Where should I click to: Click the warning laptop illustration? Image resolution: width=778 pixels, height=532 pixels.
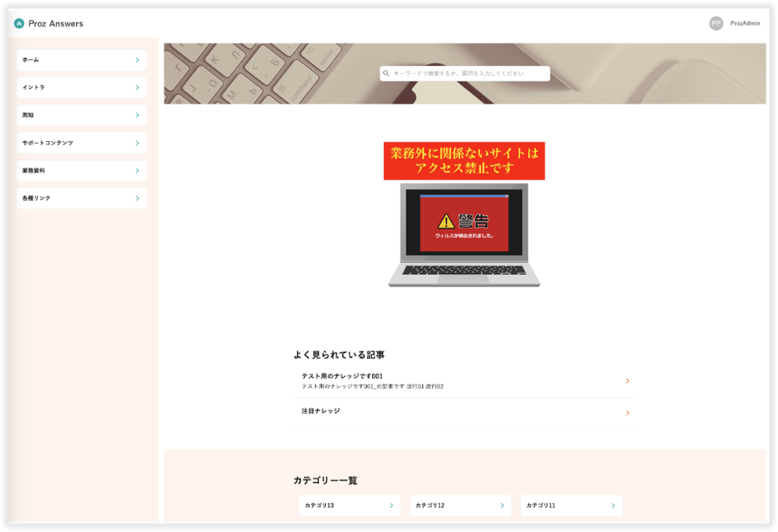click(464, 235)
